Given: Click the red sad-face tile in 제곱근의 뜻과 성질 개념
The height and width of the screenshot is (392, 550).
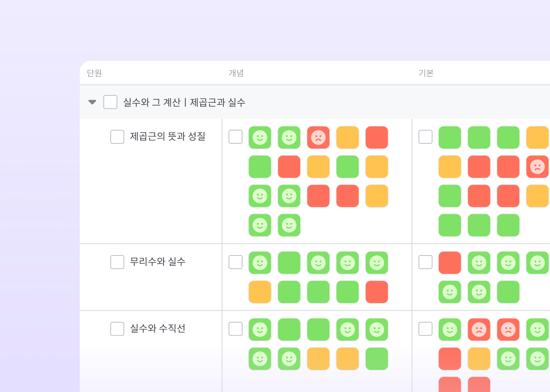Looking at the screenshot, I should (x=318, y=138).
